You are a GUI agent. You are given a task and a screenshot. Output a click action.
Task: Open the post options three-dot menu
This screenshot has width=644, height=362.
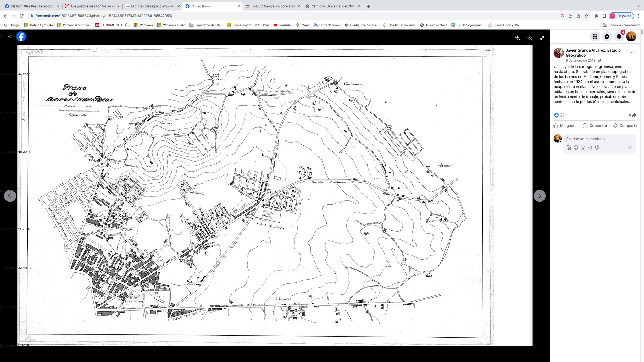[631, 52]
